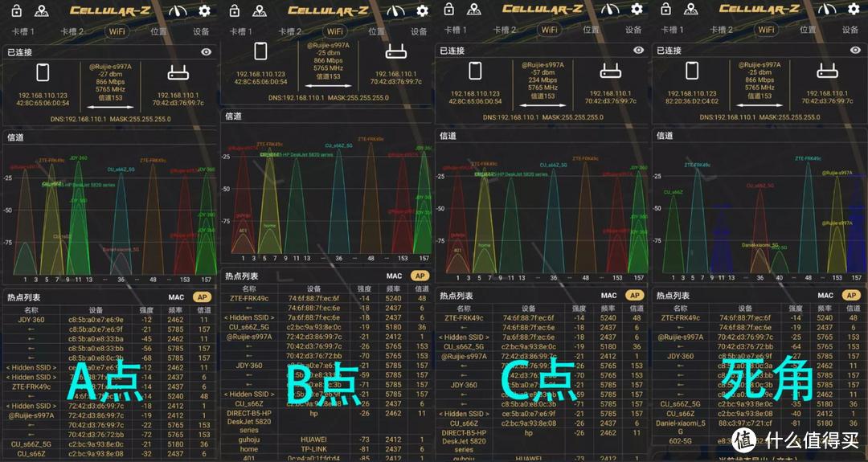Select CU_s66Z_5G row in first screenshot

[109, 444]
